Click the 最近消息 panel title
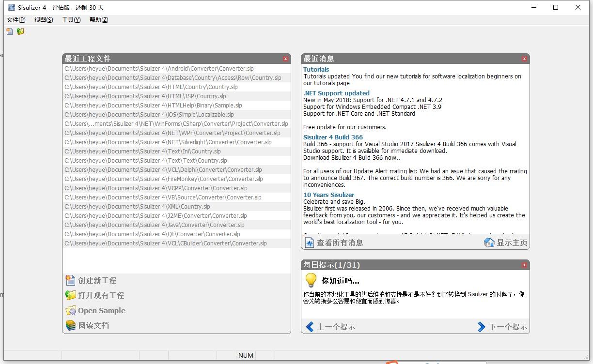 pos(319,59)
